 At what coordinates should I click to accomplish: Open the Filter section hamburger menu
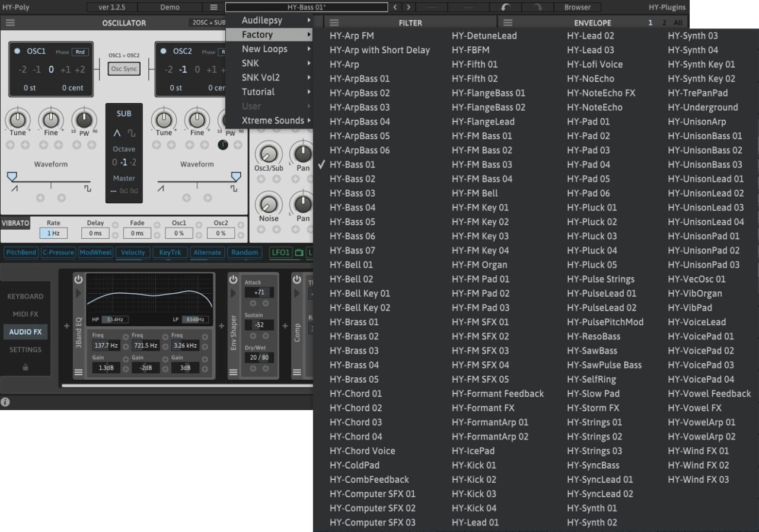point(334,23)
